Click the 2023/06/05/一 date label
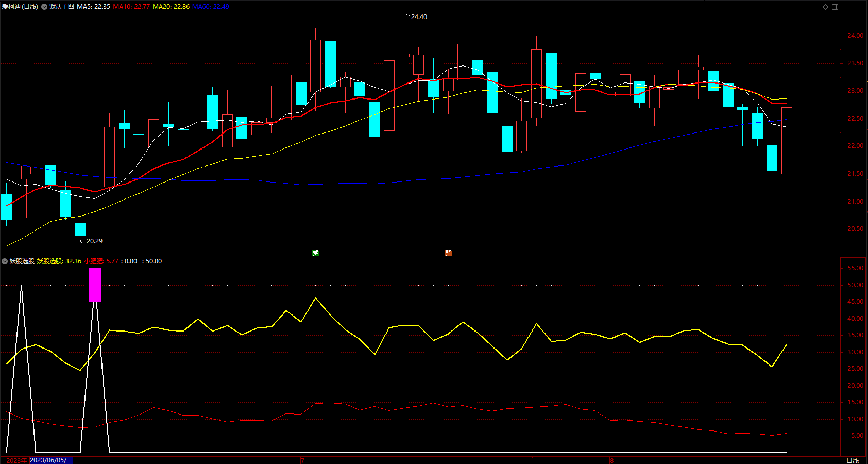 [51, 460]
